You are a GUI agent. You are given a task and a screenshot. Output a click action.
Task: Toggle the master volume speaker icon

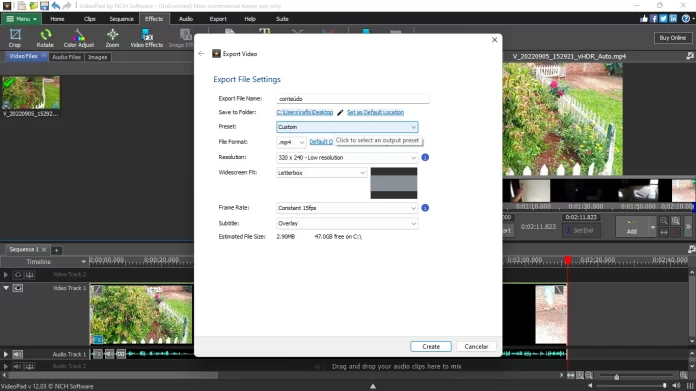[676, 386]
